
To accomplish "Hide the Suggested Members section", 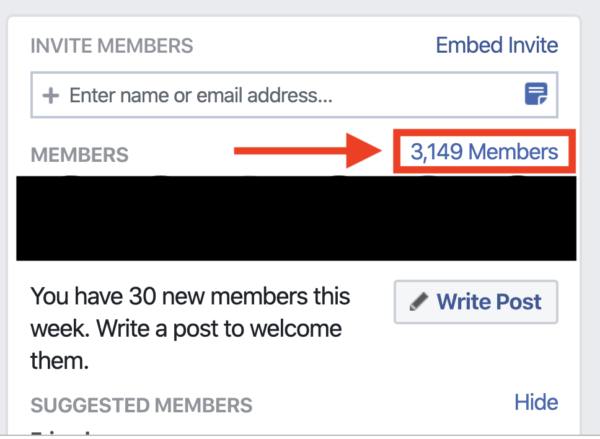I will 536,402.
